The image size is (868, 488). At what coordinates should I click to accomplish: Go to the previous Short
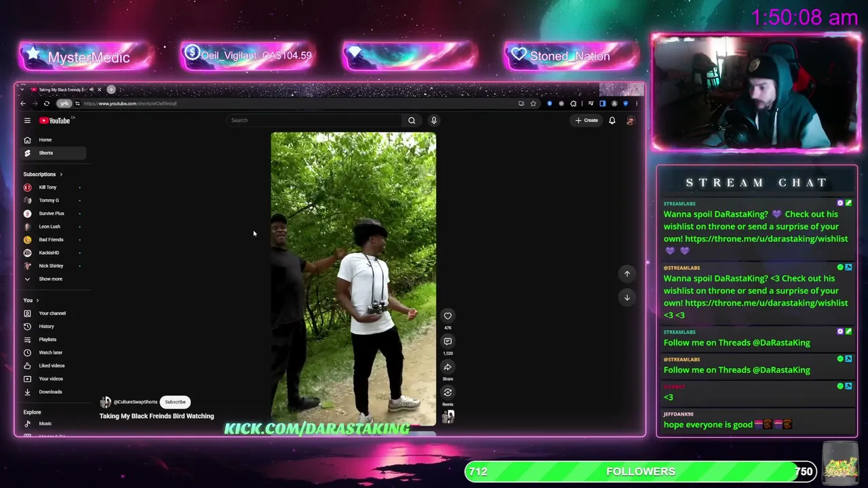click(627, 274)
